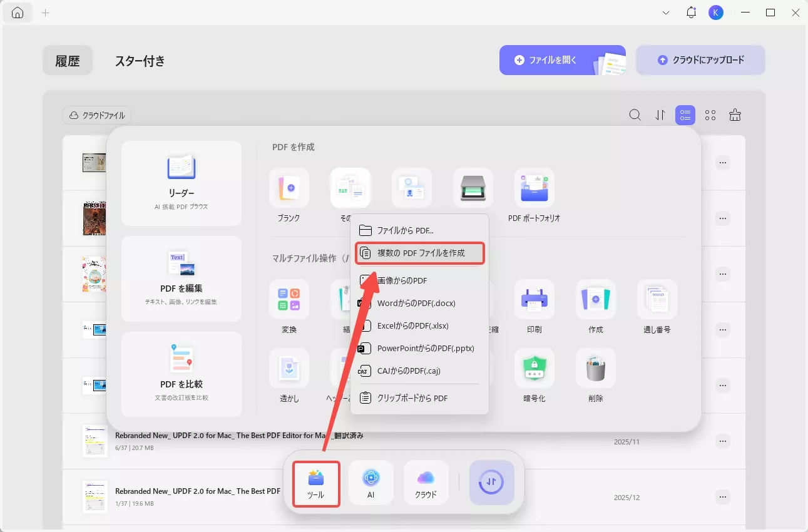Viewport: 808px width, 532px height.
Task: Choose ExcelからのPDF(.xlsx)
Action: [x=419, y=325]
